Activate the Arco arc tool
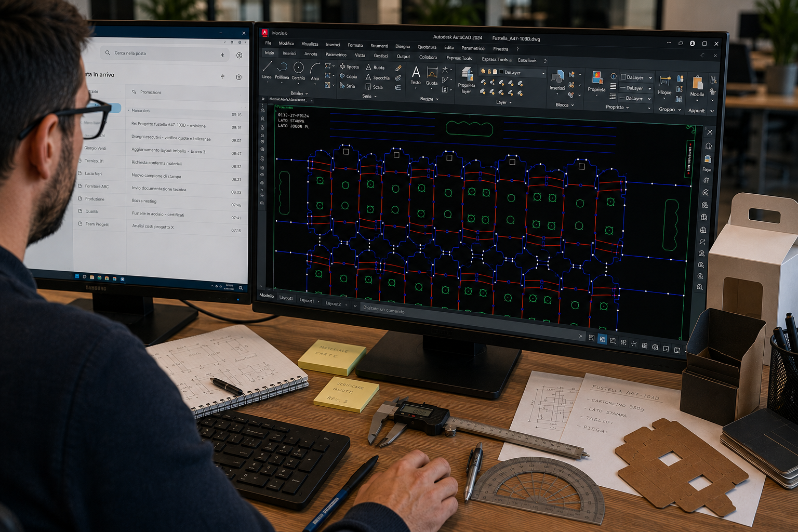This screenshot has height=532, width=798. (315, 72)
